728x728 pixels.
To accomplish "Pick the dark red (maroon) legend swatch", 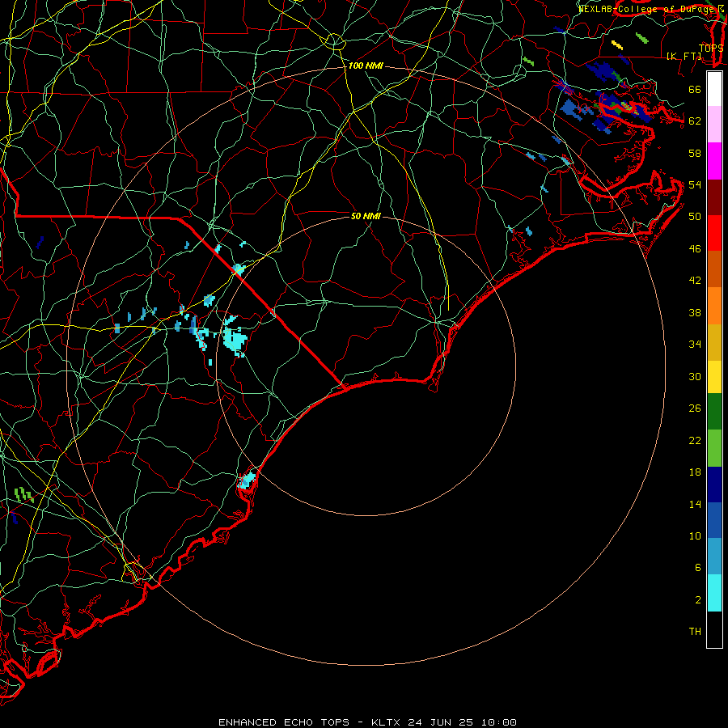I will (714, 197).
